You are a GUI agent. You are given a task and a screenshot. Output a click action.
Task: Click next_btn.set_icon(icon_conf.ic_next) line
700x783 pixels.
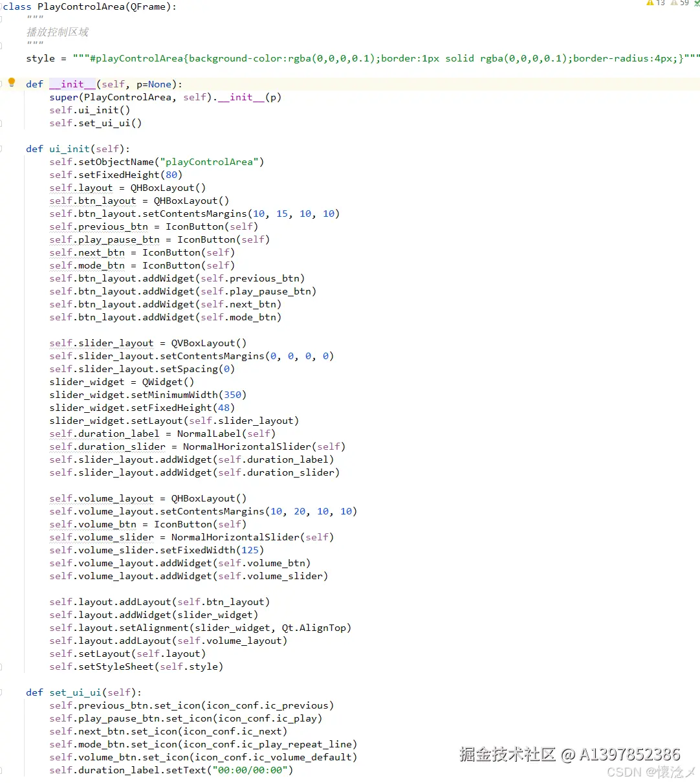tap(168, 731)
